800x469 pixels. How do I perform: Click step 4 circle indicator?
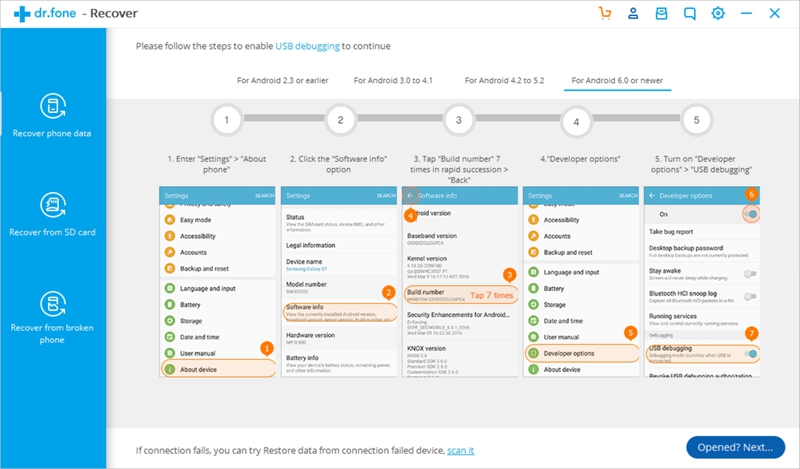click(x=576, y=122)
